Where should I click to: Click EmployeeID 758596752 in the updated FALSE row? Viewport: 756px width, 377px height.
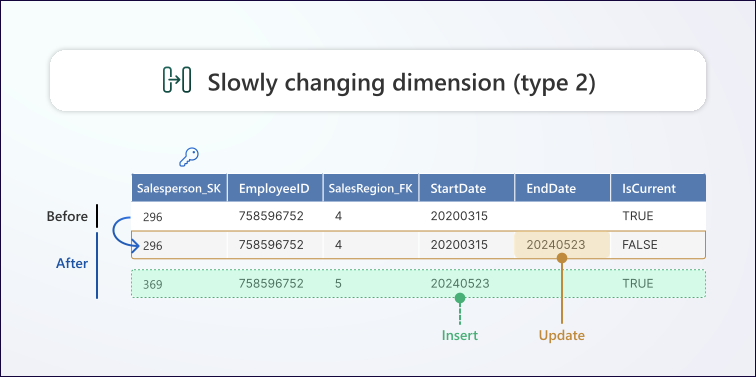coord(271,245)
